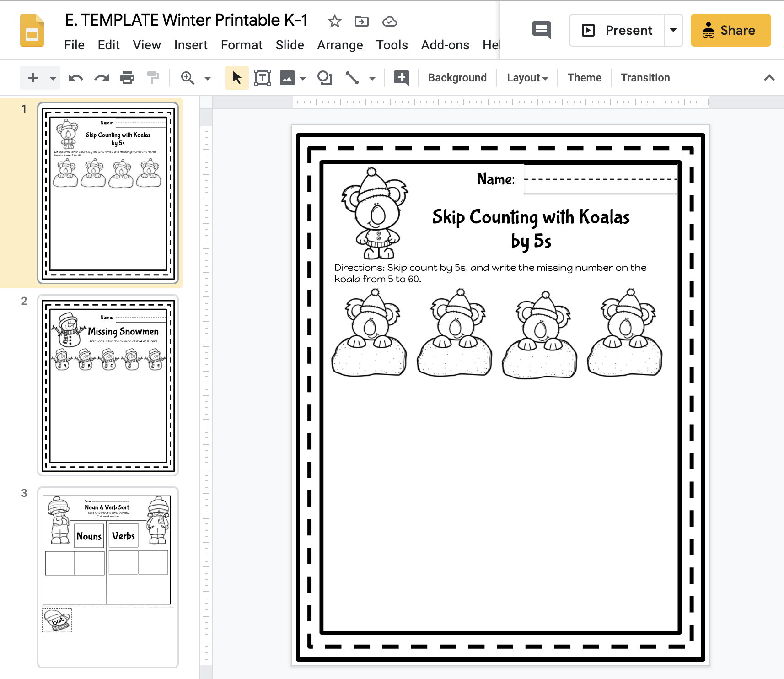
Task: Click the Background button
Action: coord(457,78)
